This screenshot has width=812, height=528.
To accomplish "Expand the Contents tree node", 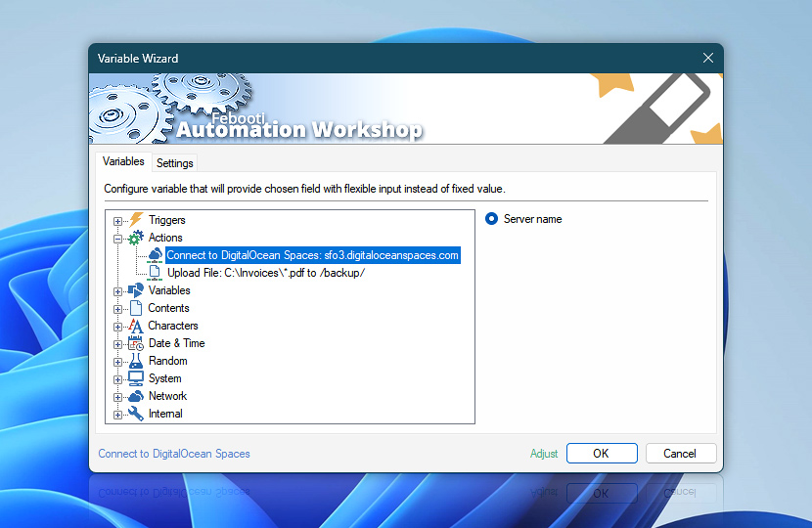I will coord(117,309).
